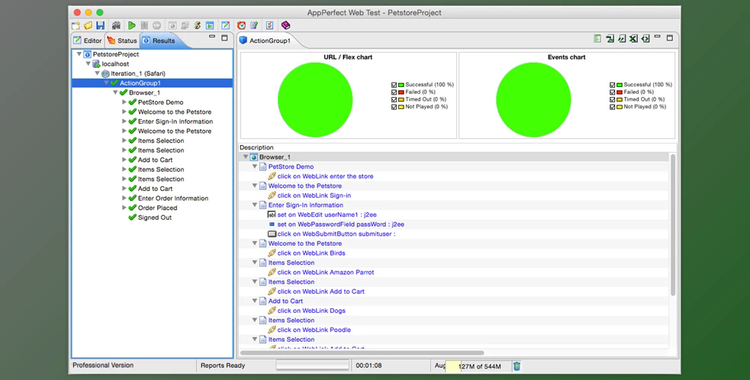Viewport: 750px width, 380px height.
Task: Select ActionGroup1 in the results tree
Action: 140,83
